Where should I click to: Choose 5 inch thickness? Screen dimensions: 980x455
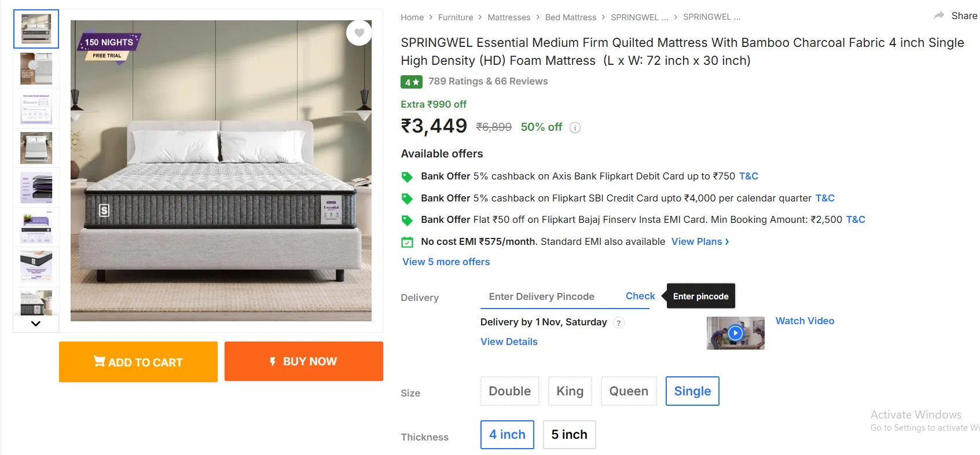click(569, 435)
